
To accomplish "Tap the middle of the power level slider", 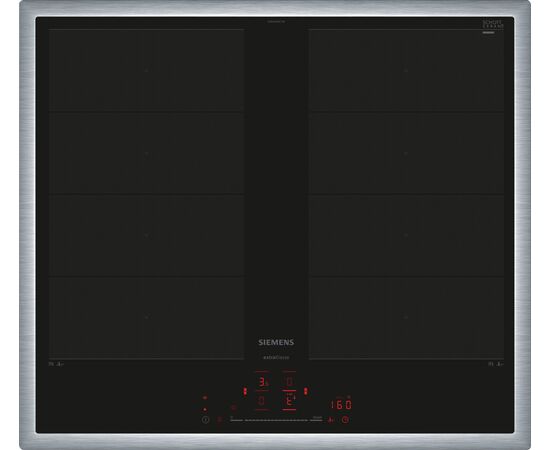I will [276, 419].
